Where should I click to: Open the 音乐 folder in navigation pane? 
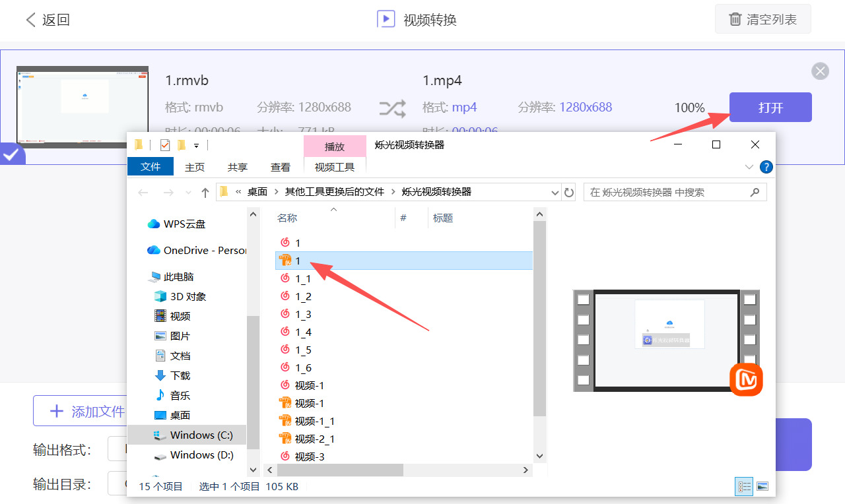172,395
